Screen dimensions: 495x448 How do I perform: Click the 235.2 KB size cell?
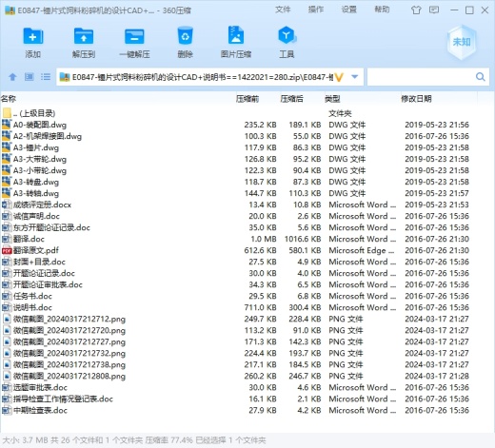click(260, 125)
